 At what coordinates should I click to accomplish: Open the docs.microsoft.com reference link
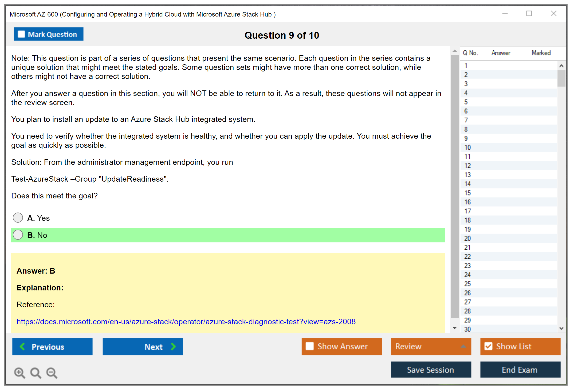tap(186, 322)
